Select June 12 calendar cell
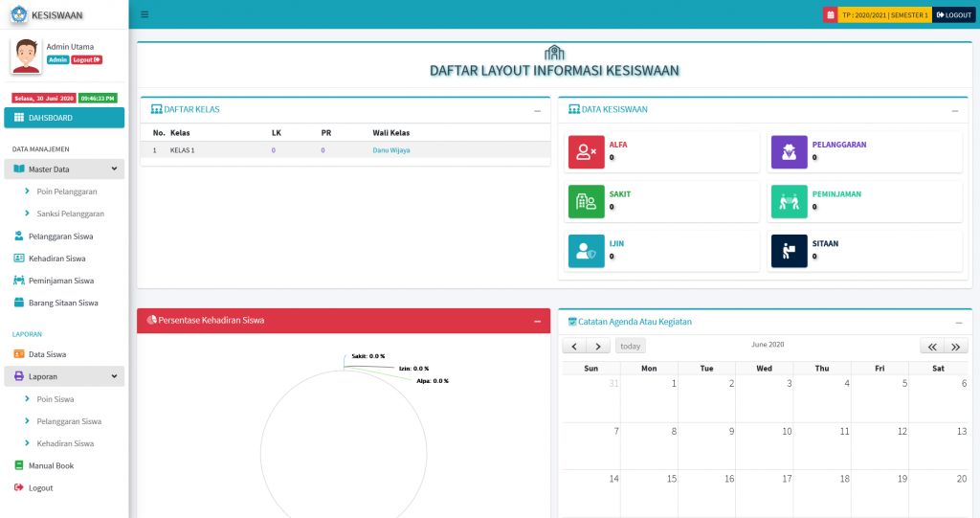 point(880,447)
